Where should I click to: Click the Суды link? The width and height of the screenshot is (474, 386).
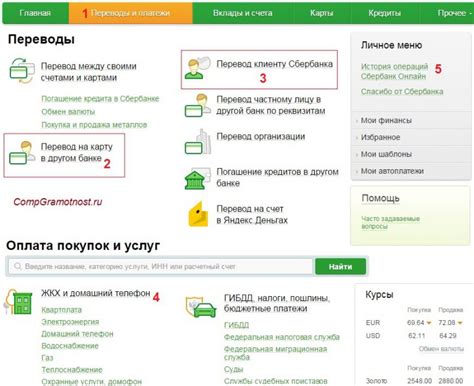click(x=233, y=369)
